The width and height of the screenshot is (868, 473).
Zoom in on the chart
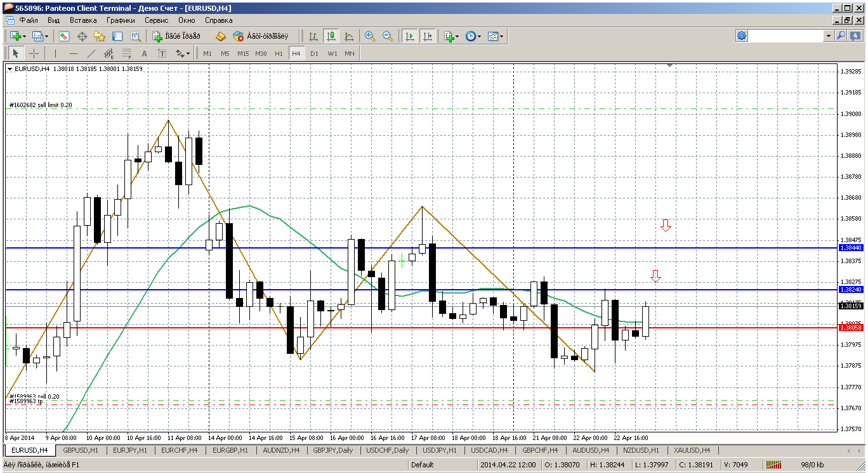click(370, 36)
